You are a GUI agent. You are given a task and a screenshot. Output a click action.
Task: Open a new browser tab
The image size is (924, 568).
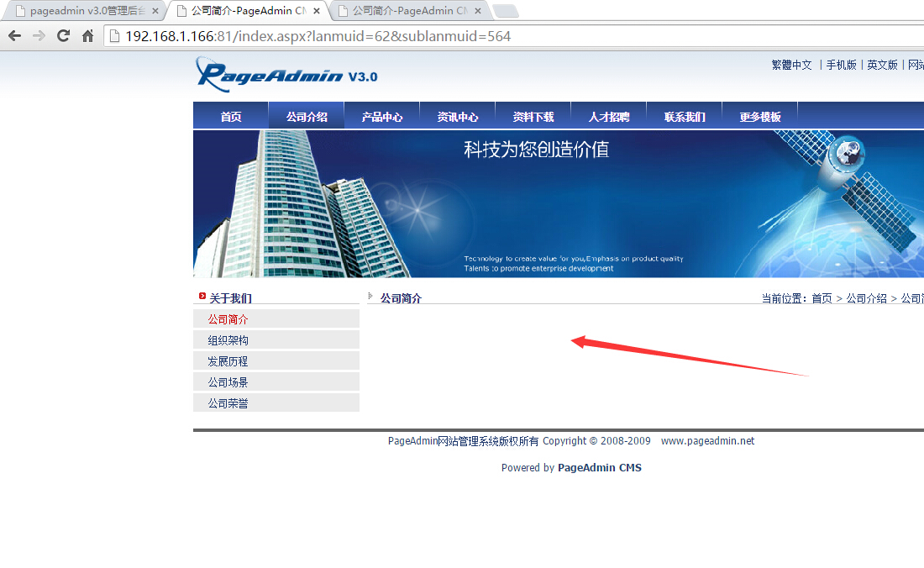point(505,11)
